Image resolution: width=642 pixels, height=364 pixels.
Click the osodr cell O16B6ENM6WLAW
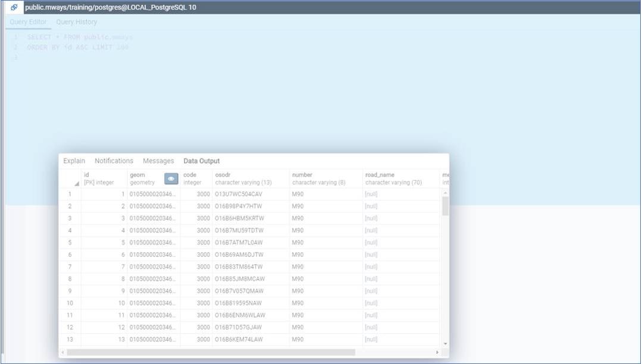(250, 315)
